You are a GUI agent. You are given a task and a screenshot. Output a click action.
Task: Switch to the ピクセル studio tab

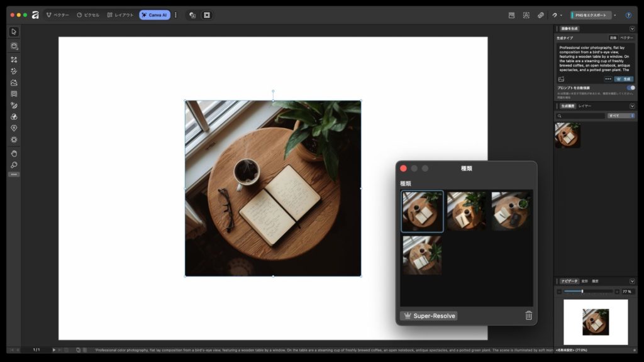[x=88, y=15]
